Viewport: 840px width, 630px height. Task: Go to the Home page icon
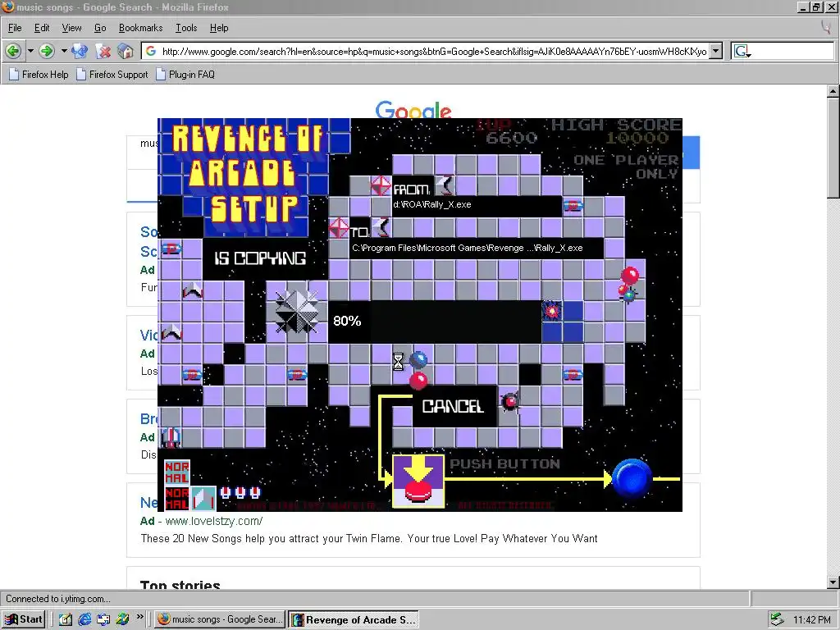click(126, 52)
